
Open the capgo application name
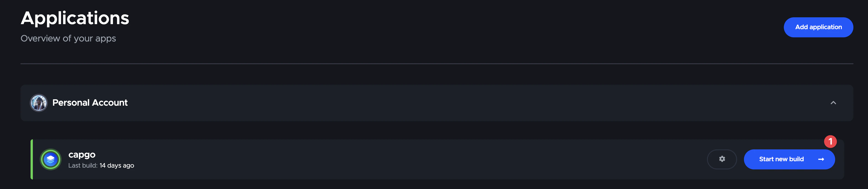(82, 155)
